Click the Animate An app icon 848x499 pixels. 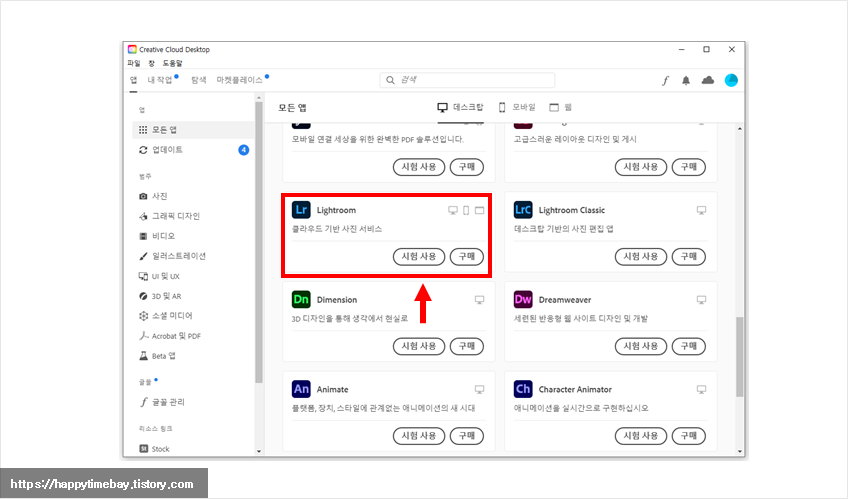pos(301,389)
